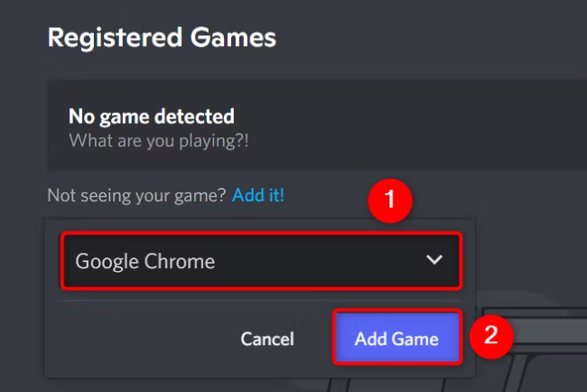Click the "Add it!" link
Viewport: 587px width, 392px height.
(257, 194)
